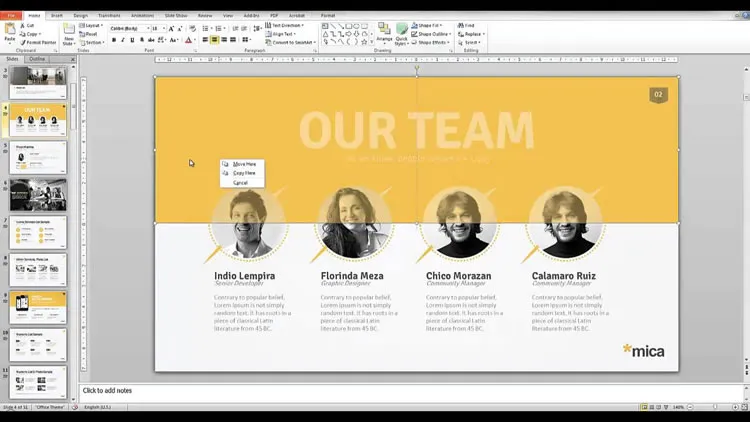750x422 pixels.
Task: Open PowerPoint Help question mark
Action: point(745,15)
